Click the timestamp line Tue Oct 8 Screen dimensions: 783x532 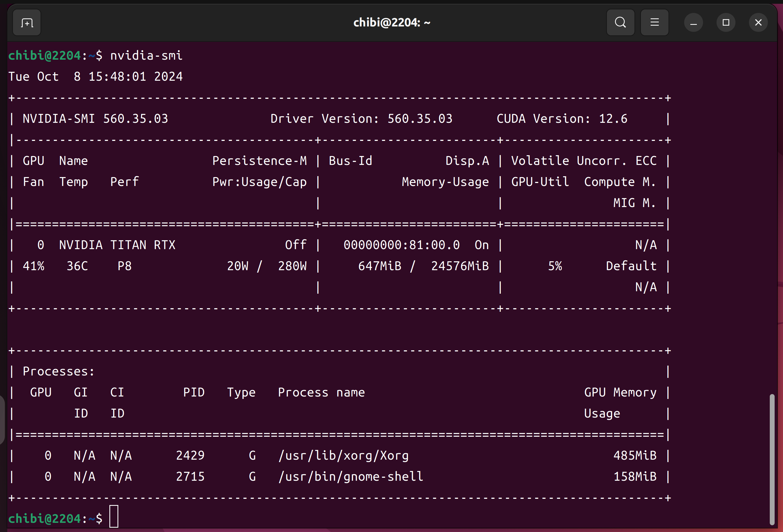click(x=95, y=77)
